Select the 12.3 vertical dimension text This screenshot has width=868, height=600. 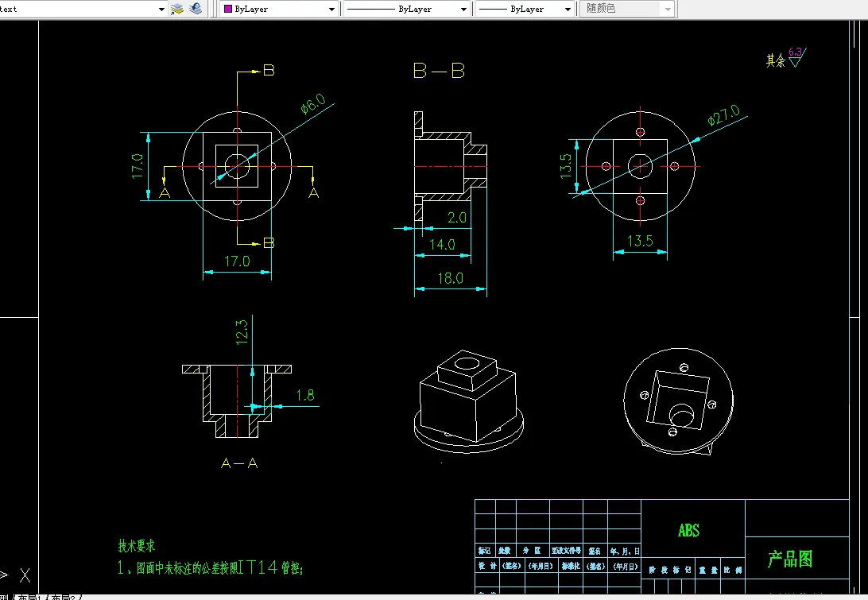pos(242,332)
